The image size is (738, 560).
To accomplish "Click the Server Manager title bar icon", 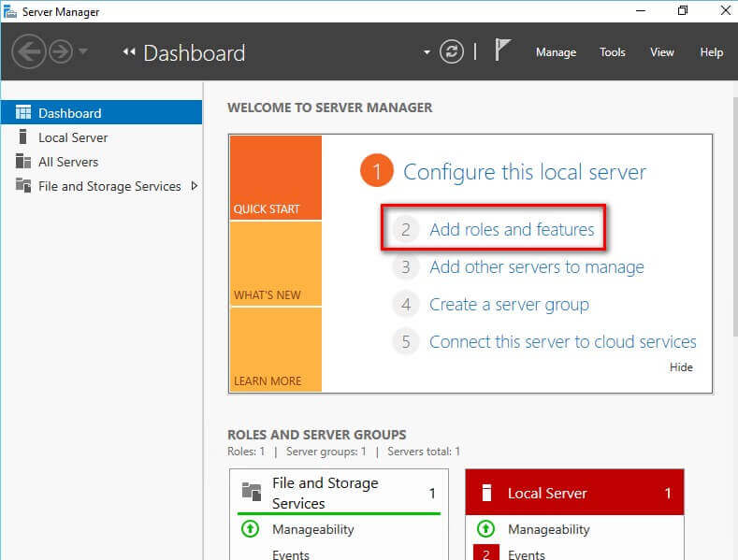I will click(x=9, y=11).
